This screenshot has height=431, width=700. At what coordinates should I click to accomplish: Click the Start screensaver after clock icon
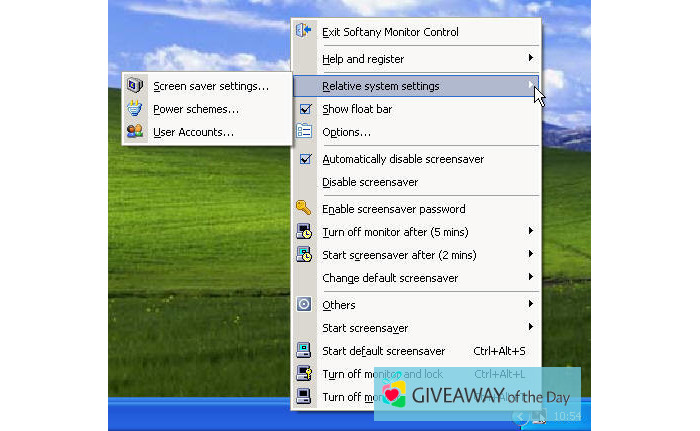point(305,255)
